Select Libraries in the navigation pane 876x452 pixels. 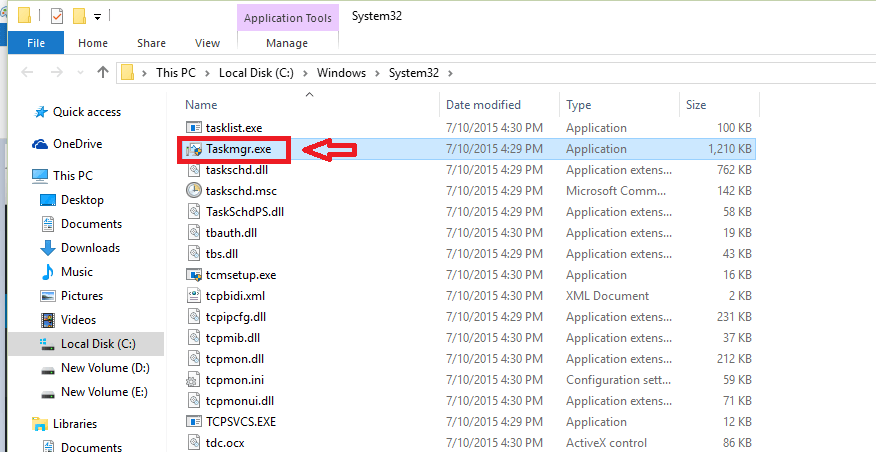75,424
